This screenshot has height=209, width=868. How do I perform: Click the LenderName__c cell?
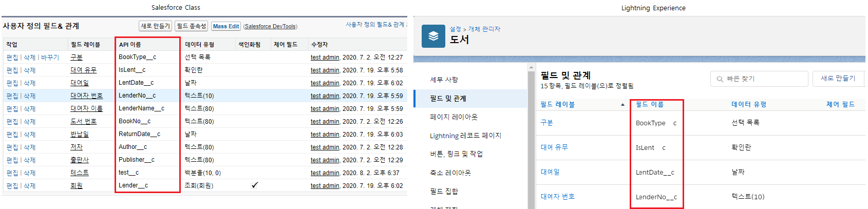(x=141, y=108)
